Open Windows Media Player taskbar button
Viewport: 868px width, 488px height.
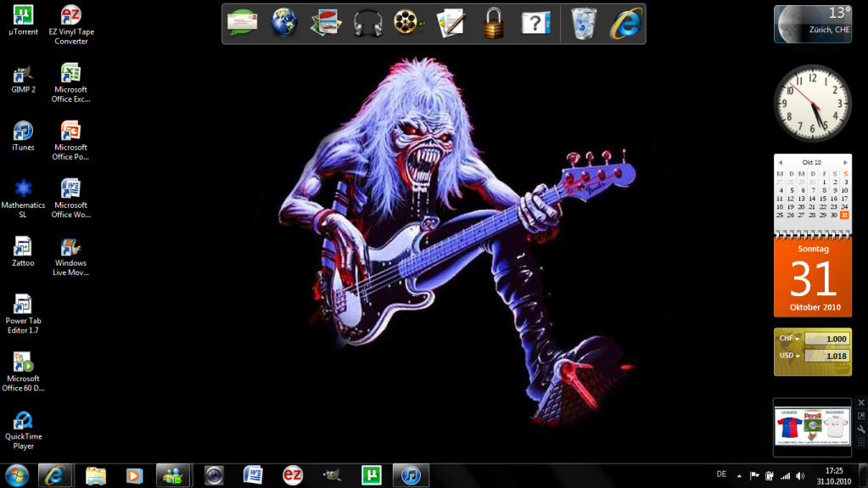pos(134,476)
